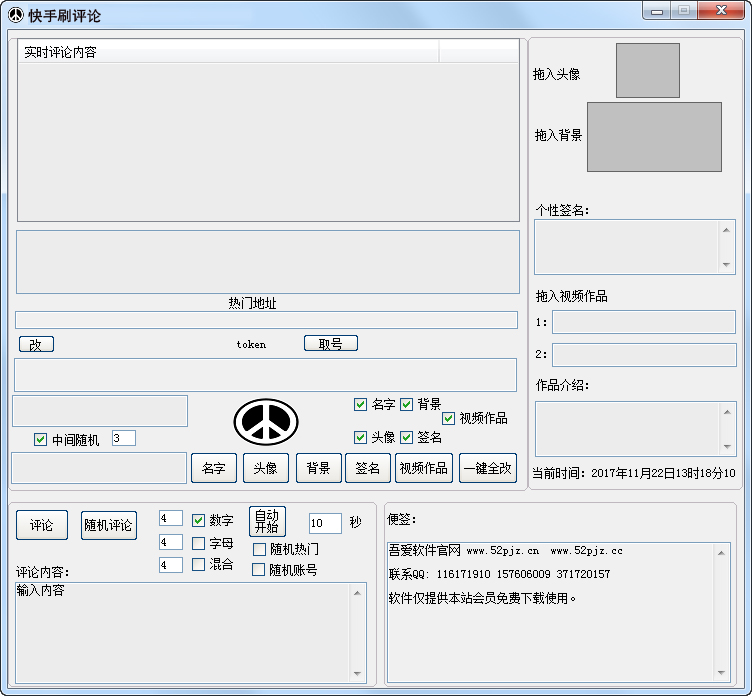Click scroll down arrow in 个性签名 box

tap(726, 264)
